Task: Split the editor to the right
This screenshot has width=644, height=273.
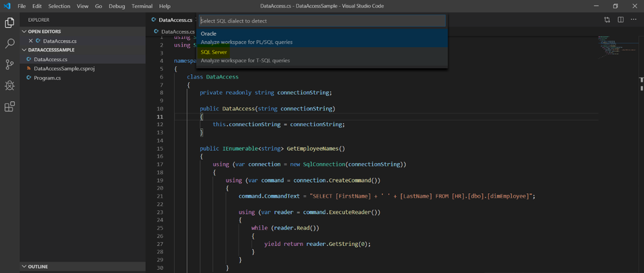Action: click(x=621, y=20)
